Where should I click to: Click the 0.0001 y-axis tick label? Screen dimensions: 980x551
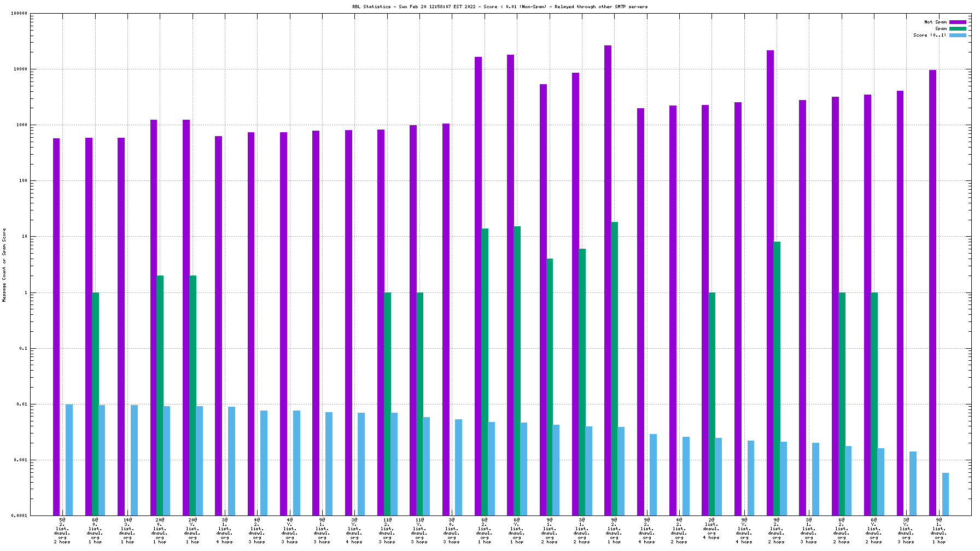(19, 515)
